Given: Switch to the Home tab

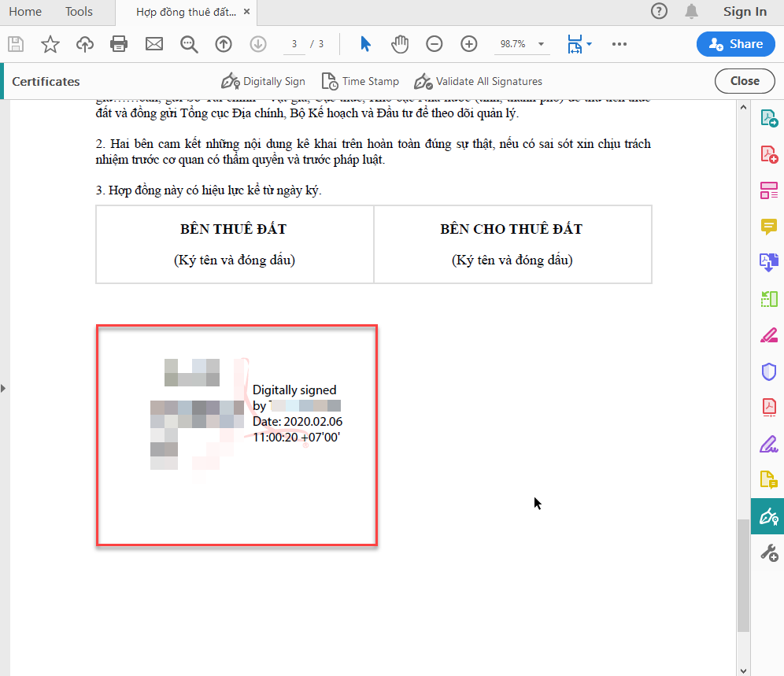Looking at the screenshot, I should [25, 12].
